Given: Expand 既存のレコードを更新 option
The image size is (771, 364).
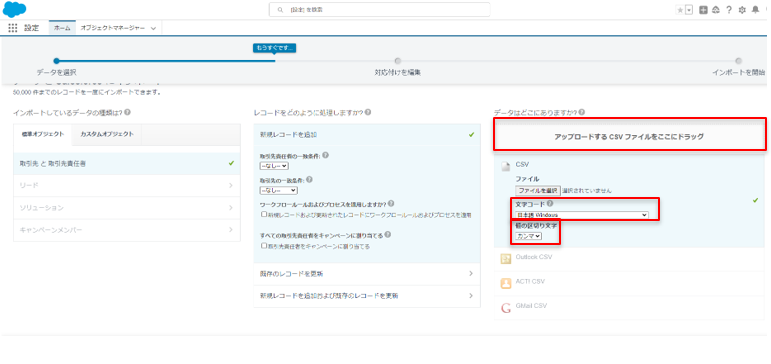Looking at the screenshot, I should coord(367,273).
